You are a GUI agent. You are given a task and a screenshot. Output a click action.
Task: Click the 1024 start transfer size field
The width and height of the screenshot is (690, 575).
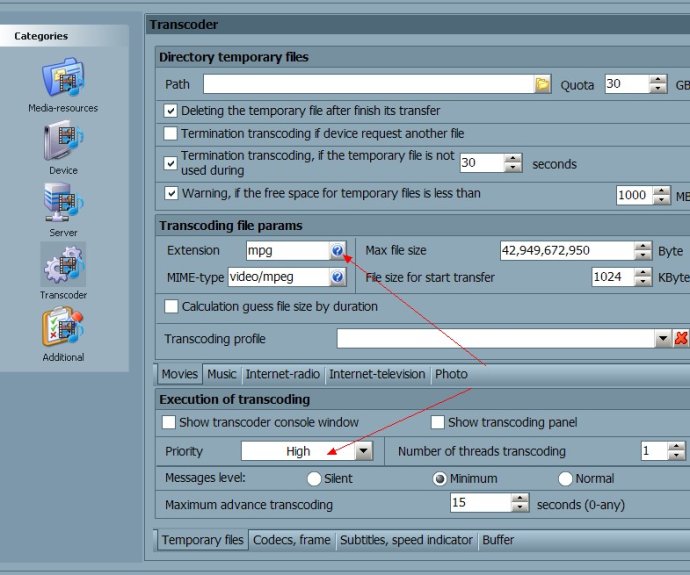click(x=613, y=277)
